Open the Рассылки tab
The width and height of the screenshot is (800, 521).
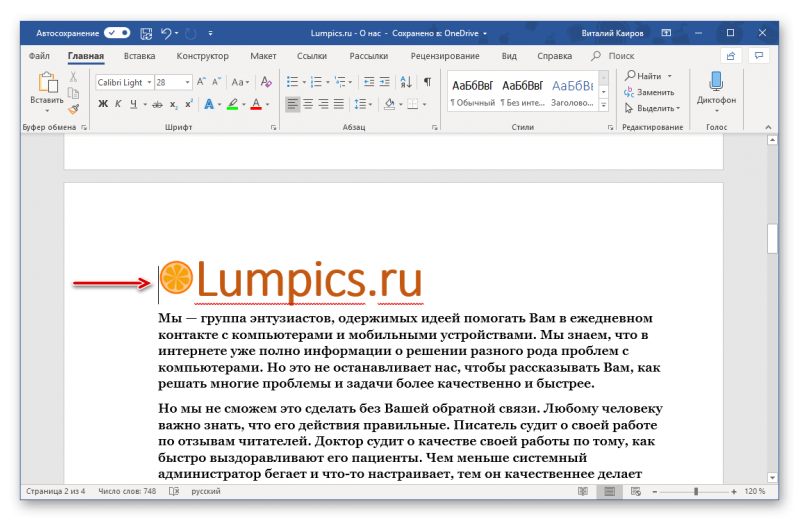[x=368, y=56]
